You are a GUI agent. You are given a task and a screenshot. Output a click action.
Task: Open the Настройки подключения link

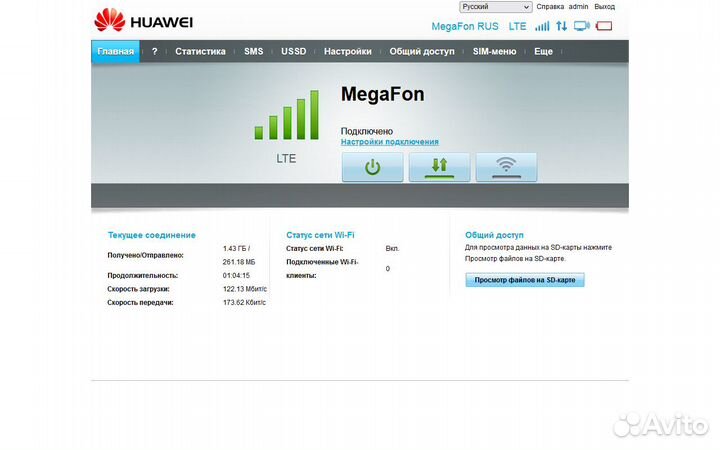[x=389, y=142]
